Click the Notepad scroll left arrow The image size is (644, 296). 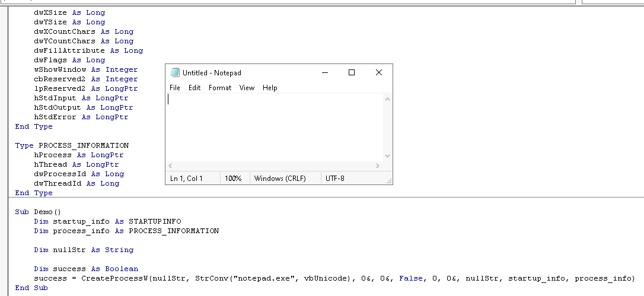[x=171, y=166]
